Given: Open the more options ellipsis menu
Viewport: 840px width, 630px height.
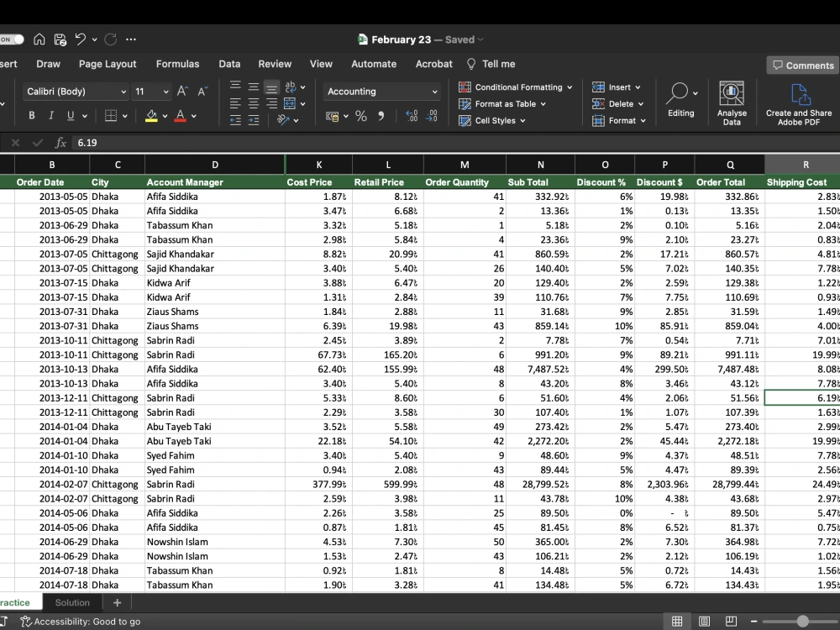Looking at the screenshot, I should [131, 39].
